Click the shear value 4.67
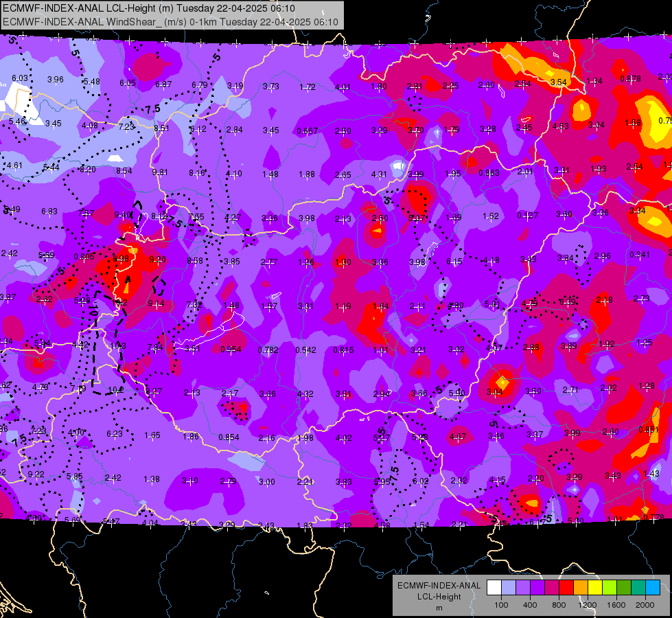Screen dimensions: 672x618 458,437
